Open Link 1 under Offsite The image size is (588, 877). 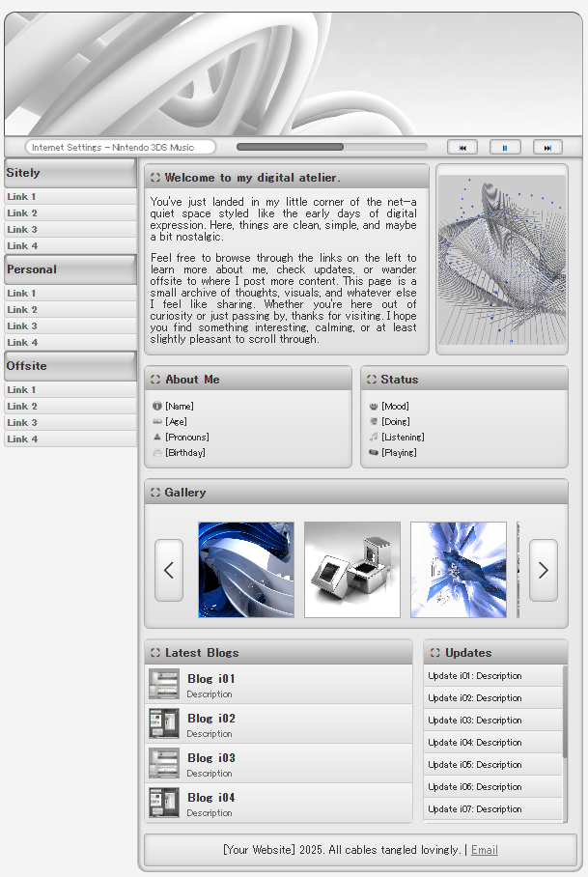[x=70, y=389]
